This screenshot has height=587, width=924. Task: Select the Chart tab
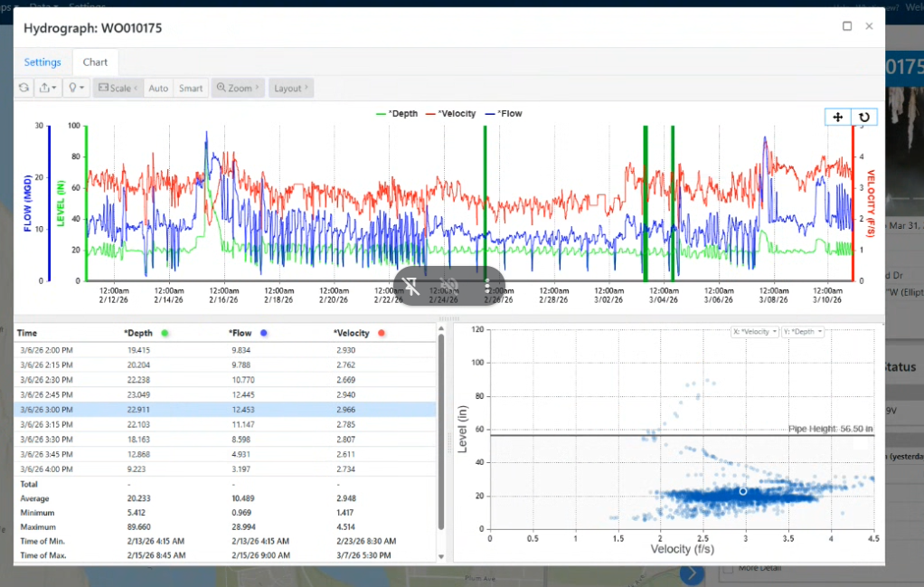pyautogui.click(x=95, y=62)
